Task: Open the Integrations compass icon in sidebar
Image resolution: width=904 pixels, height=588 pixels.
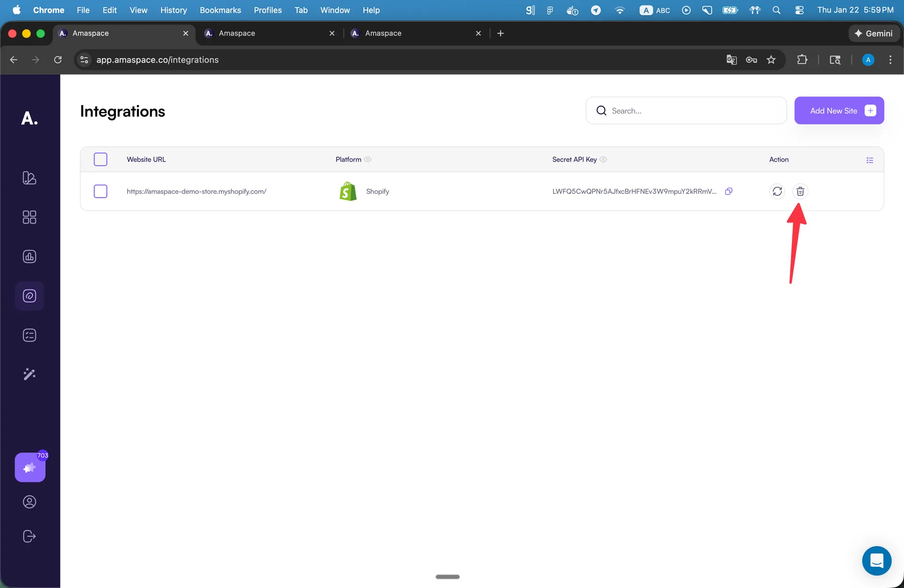Action: point(29,296)
